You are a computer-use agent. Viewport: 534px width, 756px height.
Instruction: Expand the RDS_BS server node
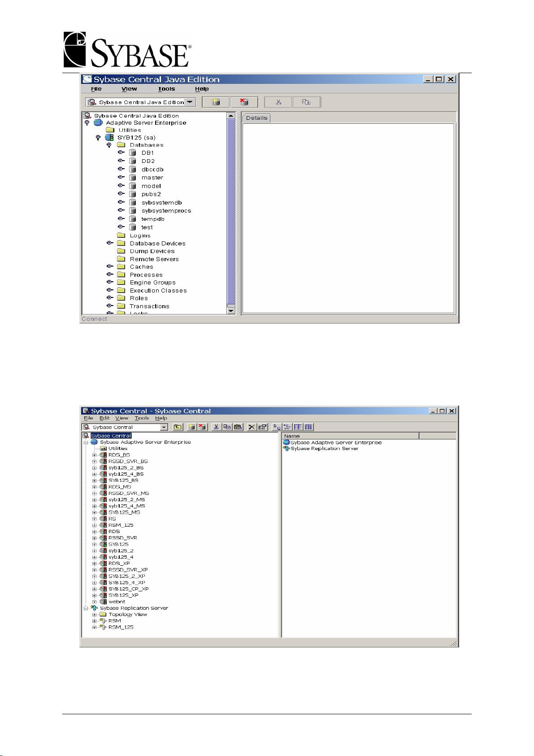[95, 455]
